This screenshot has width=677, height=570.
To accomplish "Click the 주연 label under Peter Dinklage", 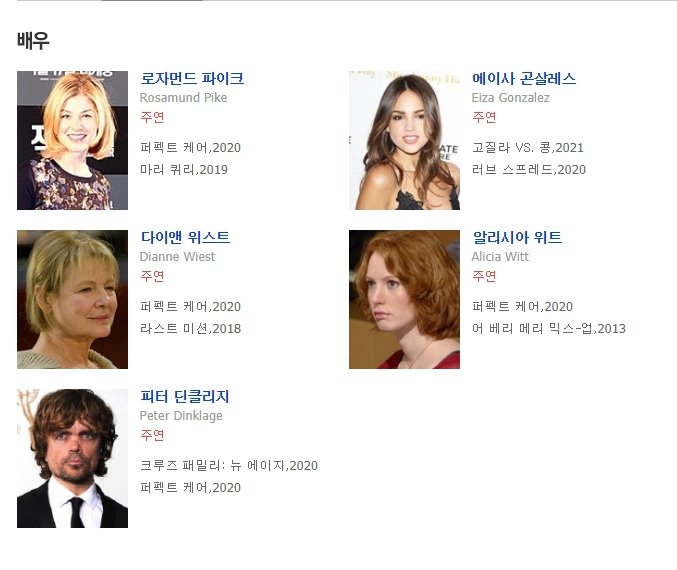I will pyautogui.click(x=152, y=435).
